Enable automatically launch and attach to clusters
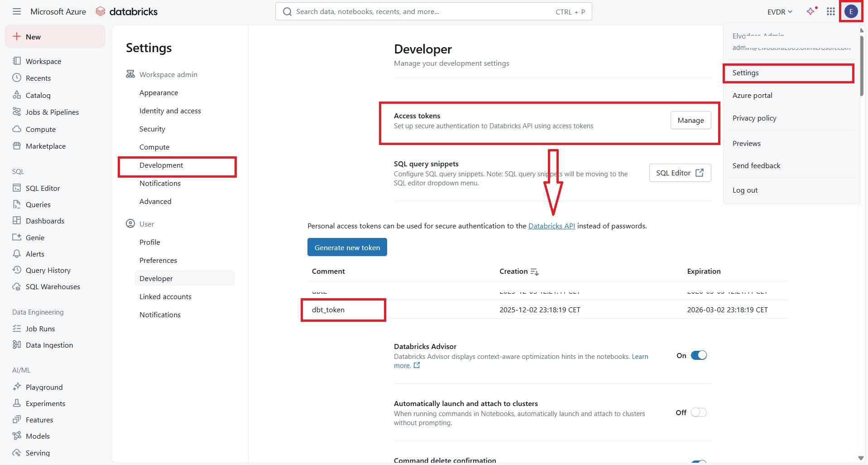868x465 pixels. point(698,412)
